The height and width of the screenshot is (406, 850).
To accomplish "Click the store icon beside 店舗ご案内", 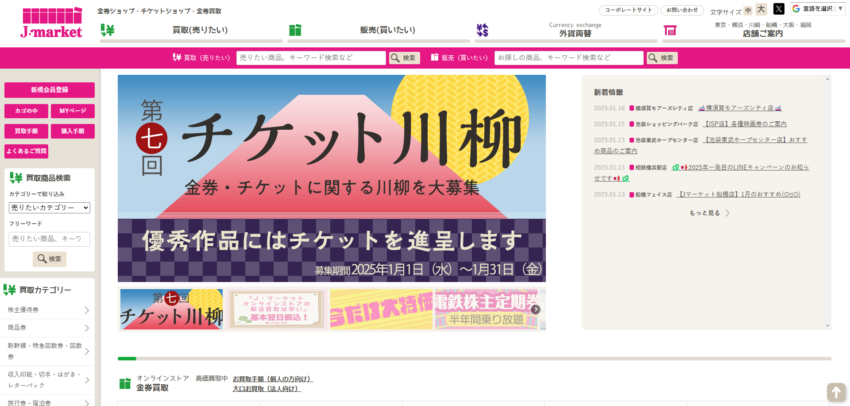I will coord(670,30).
